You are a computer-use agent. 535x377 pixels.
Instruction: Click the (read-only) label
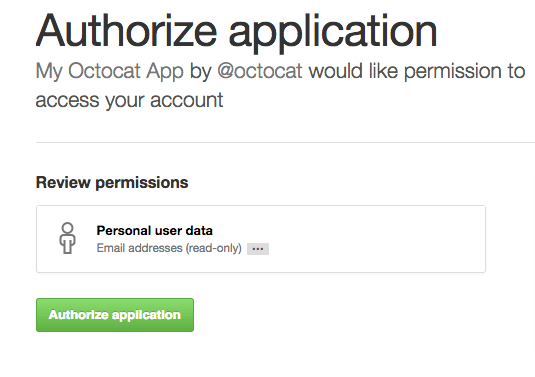click(214, 248)
